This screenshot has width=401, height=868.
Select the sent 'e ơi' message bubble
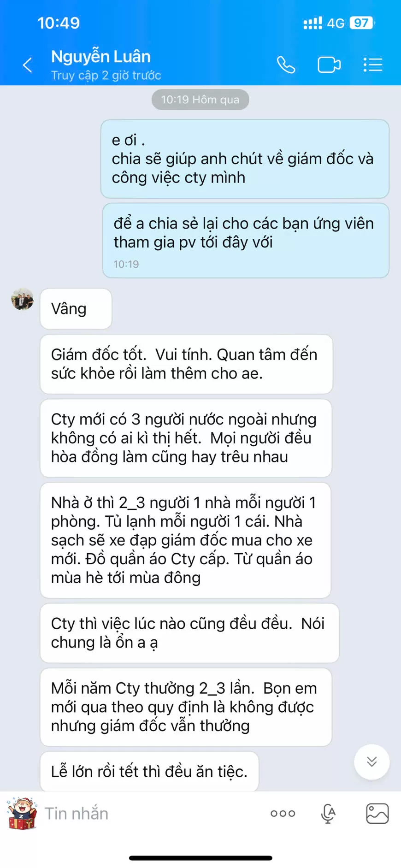pyautogui.click(x=245, y=159)
